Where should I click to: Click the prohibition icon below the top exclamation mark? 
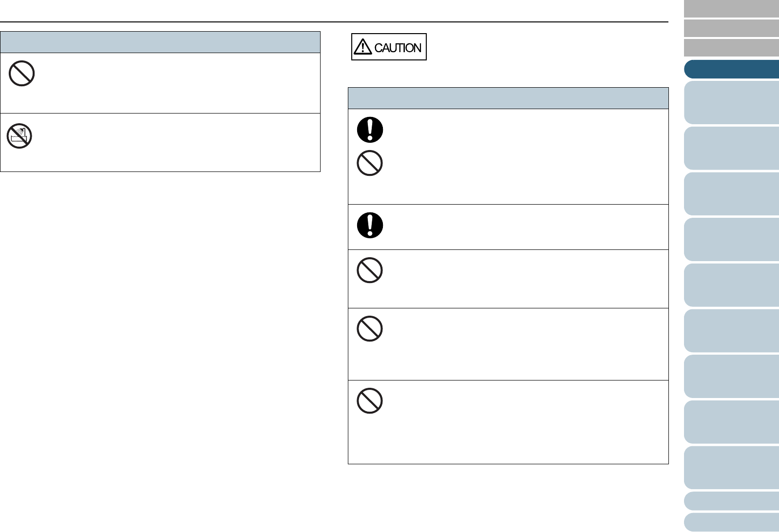pyautogui.click(x=370, y=163)
